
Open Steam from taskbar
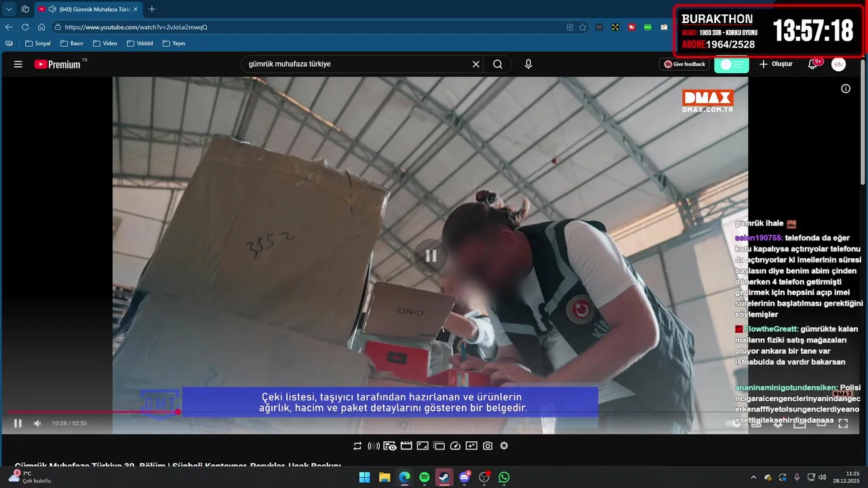tap(444, 477)
